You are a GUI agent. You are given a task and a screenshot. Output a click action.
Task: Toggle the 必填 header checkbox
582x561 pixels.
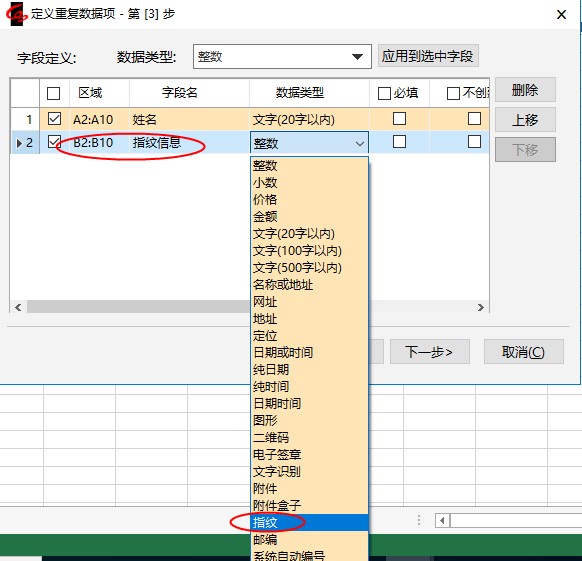[x=384, y=93]
